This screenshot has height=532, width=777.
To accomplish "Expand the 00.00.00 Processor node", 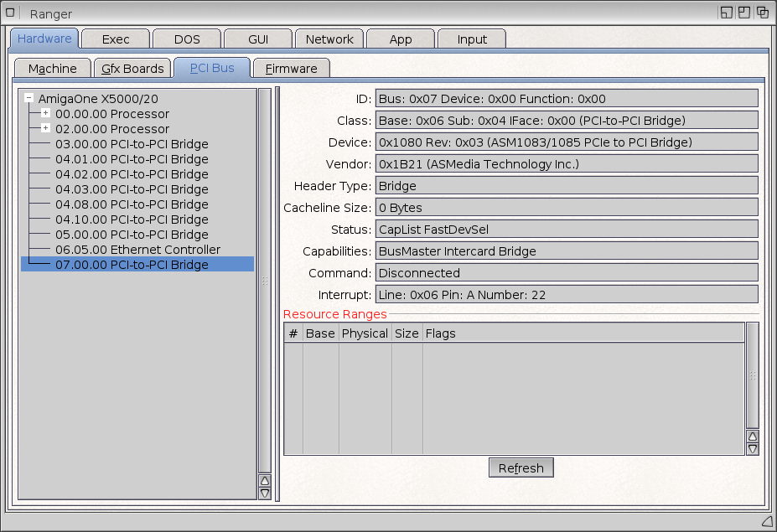I will (x=45, y=114).
